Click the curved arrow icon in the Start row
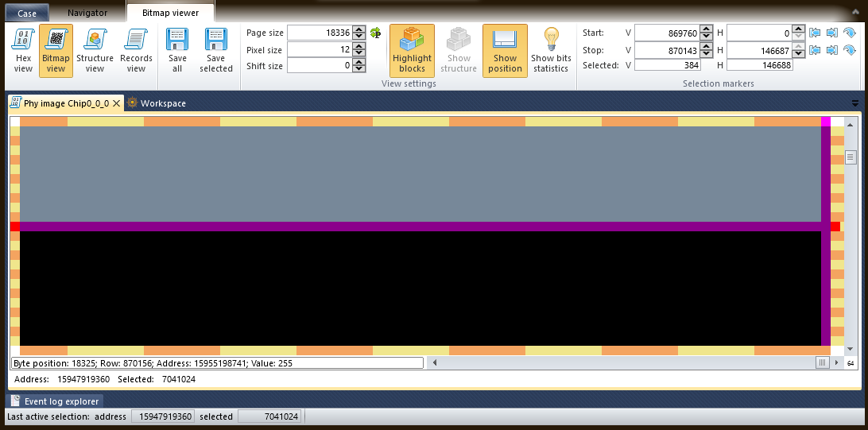Image resolution: width=868 pixels, height=430 pixels. [849, 33]
